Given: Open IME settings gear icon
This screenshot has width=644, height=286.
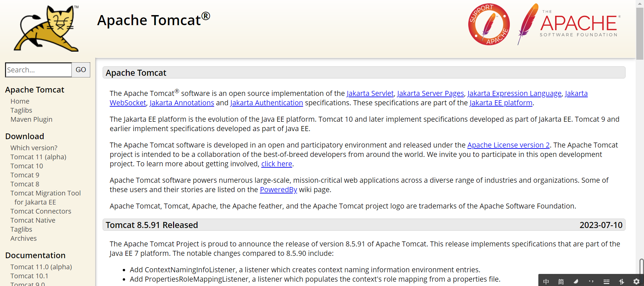Looking at the screenshot, I should coord(636,282).
